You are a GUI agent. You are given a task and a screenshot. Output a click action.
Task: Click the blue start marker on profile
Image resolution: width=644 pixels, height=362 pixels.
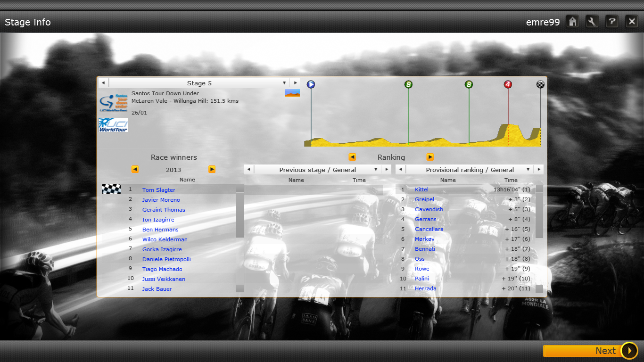311,84
